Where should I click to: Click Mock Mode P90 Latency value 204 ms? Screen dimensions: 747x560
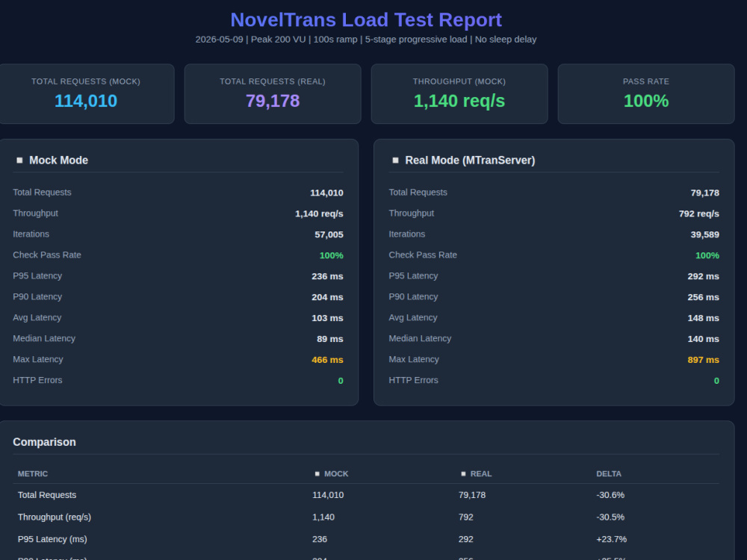click(x=327, y=297)
